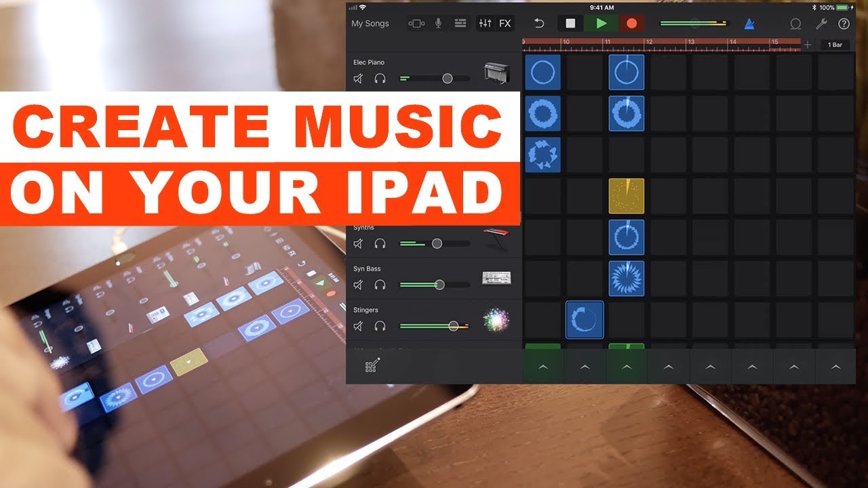868x488 pixels.
Task: Mute the Stingers track
Action: click(x=358, y=326)
